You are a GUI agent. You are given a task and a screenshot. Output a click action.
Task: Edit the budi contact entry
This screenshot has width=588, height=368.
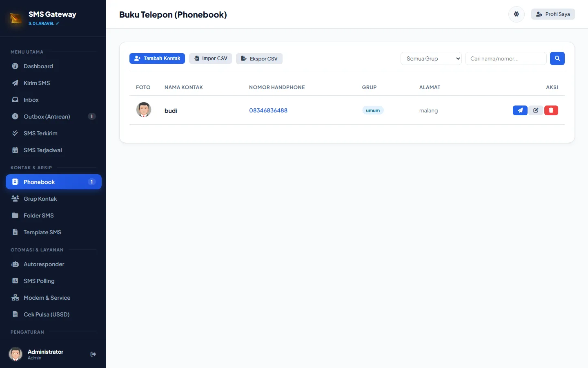pos(536,110)
